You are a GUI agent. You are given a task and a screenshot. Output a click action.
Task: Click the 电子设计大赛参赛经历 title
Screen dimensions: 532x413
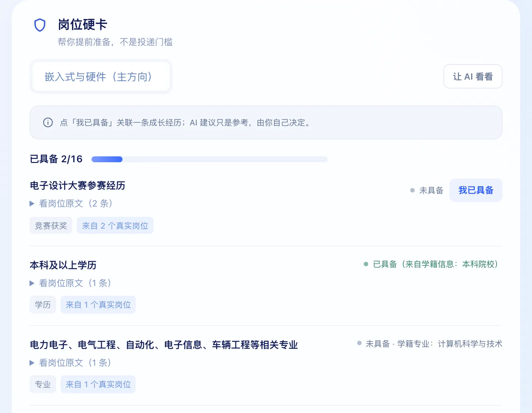click(77, 185)
